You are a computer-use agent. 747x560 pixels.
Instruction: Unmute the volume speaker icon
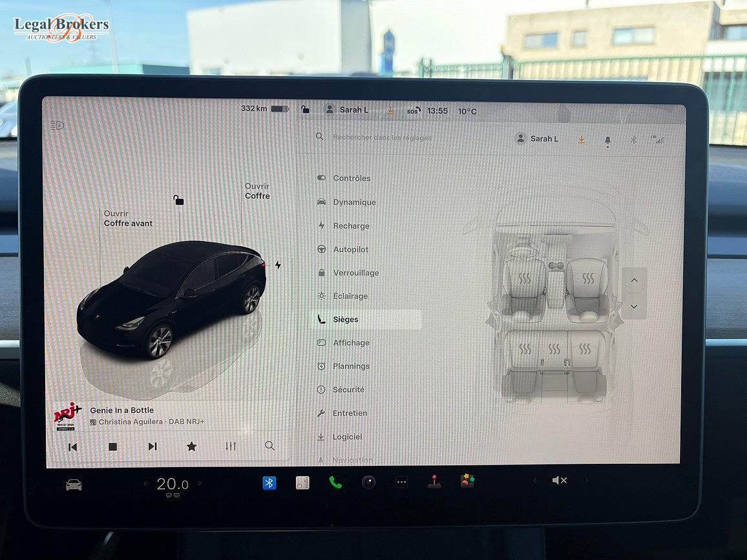coord(559,481)
